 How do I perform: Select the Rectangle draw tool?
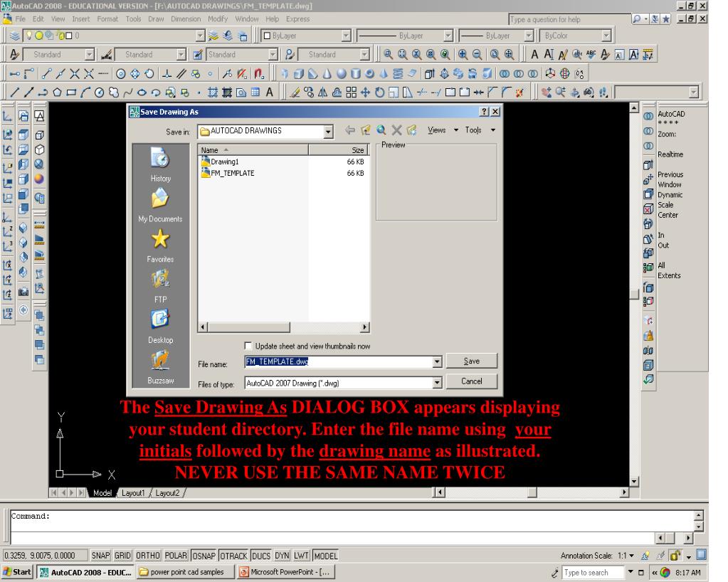pos(71,92)
